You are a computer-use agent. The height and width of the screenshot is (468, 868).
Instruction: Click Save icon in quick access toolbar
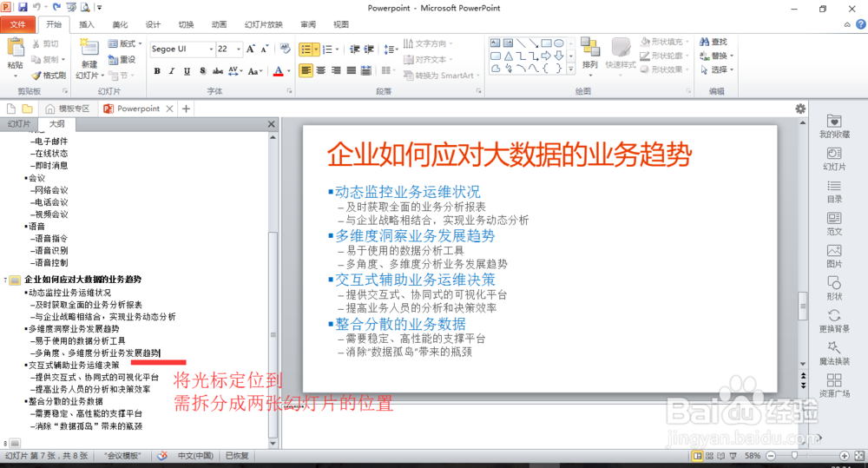pyautogui.click(x=23, y=7)
